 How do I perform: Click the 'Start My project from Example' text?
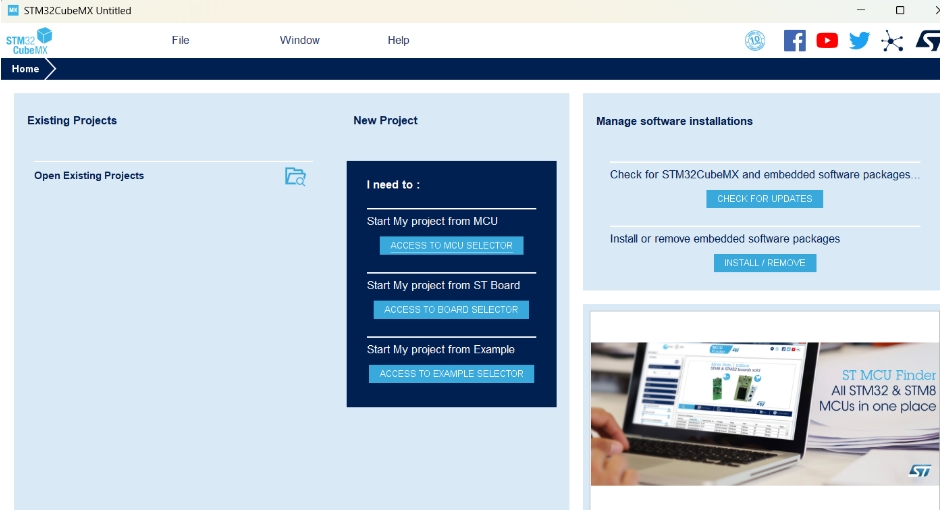[441, 349]
